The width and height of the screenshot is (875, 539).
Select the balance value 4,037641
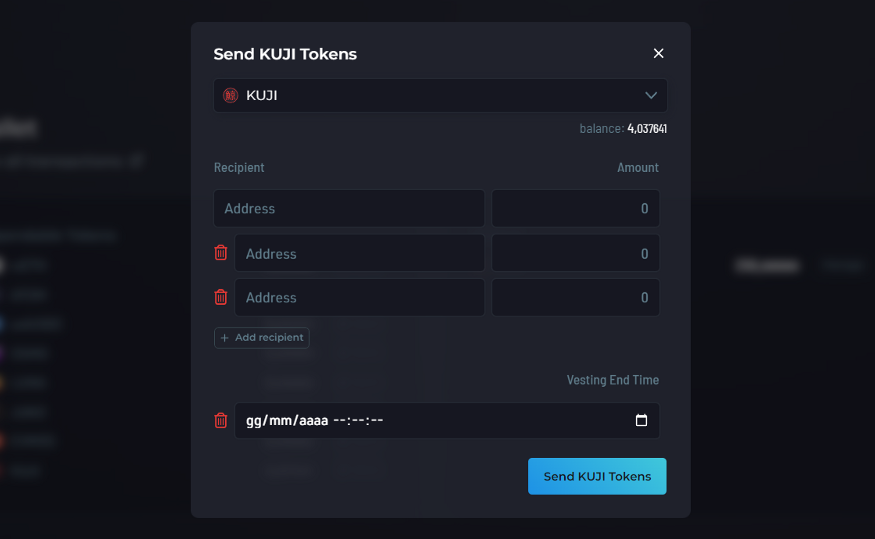(647, 129)
